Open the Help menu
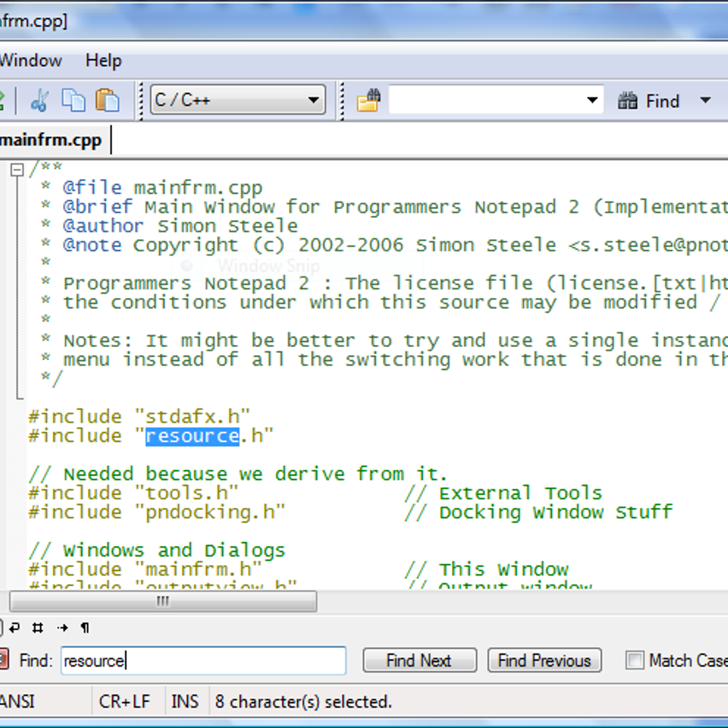Image resolution: width=728 pixels, height=728 pixels. point(103,61)
